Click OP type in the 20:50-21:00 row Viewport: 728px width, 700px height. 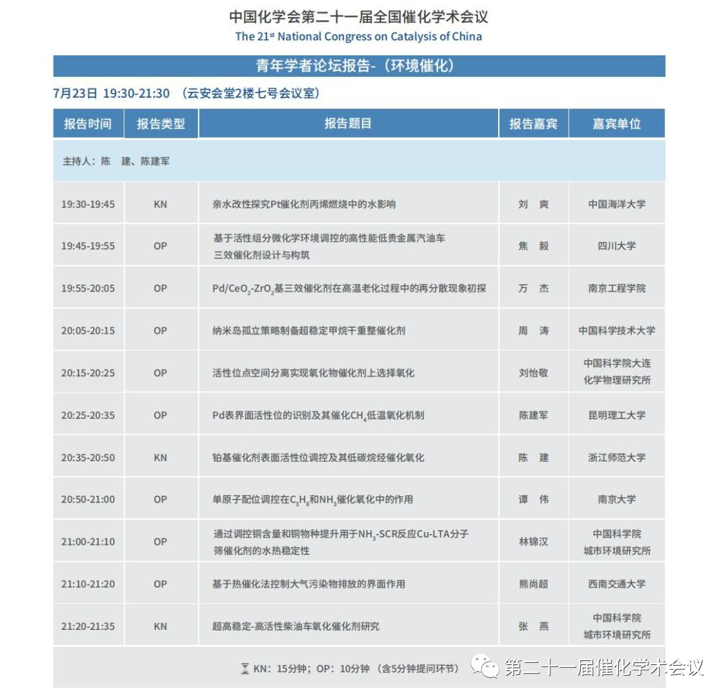point(160,499)
